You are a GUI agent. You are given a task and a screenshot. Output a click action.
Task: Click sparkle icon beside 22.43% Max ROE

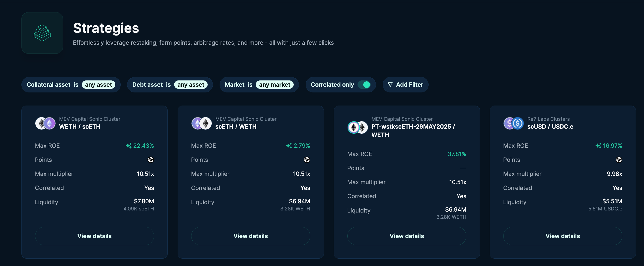pos(128,146)
